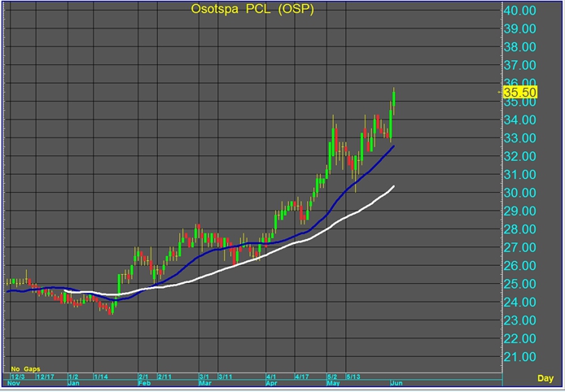The width and height of the screenshot is (565, 392).
Task: Click the 4/1 date label
Action: 271,377
